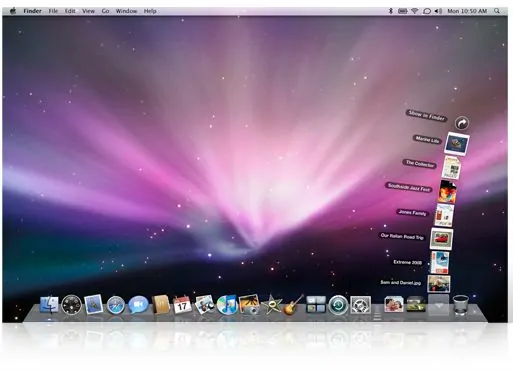Image resolution: width=513 pixels, height=371 pixels.
Task: Click the Bluetooth status icon in menu bar
Action: coord(391,11)
